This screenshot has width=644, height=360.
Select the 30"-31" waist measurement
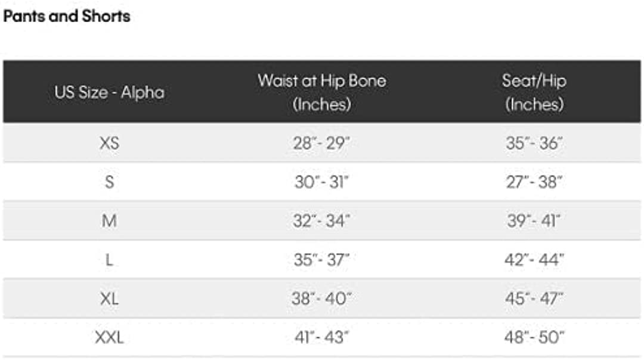(x=322, y=182)
